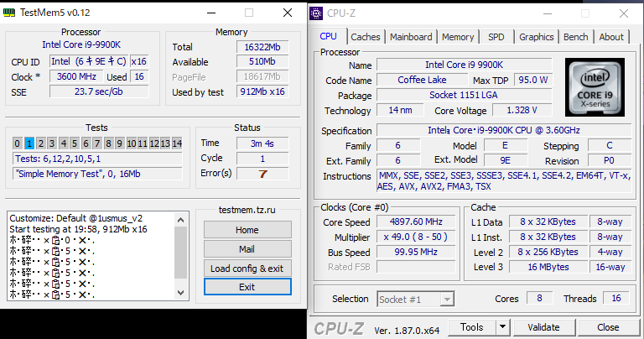Click the highlighted test indicator 1
This screenshot has height=339, width=644.
point(29,143)
